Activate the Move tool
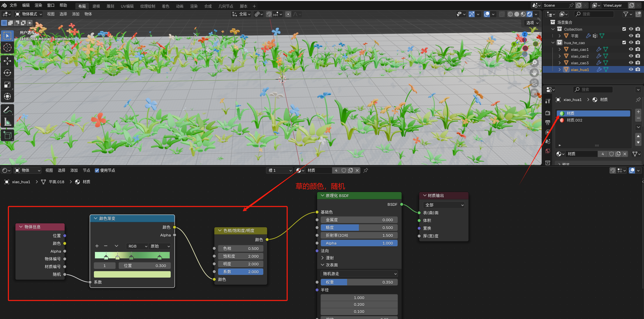The image size is (644, 319). [x=7, y=61]
